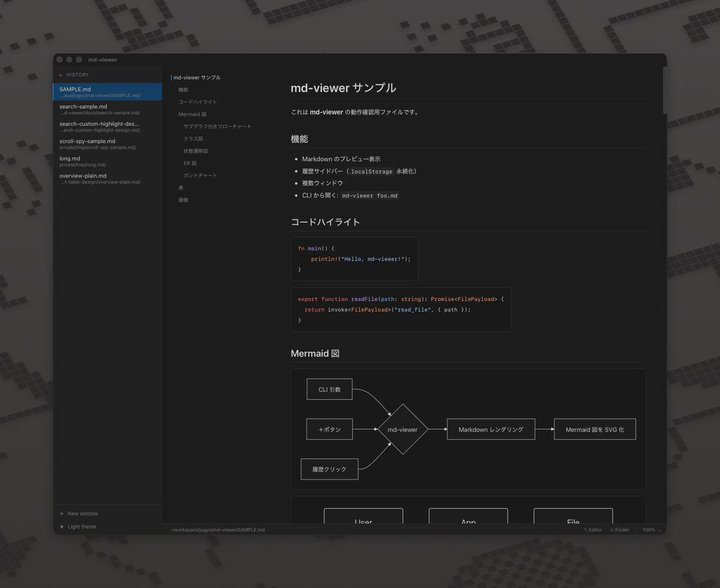Click the md-viewer diamond node
Viewport: 720px width, 588px height.
coord(403,430)
